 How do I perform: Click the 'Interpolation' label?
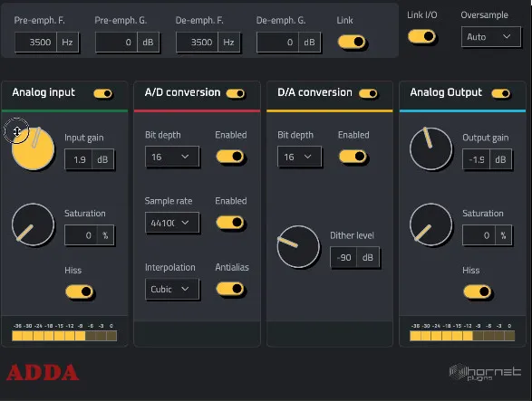coord(170,267)
